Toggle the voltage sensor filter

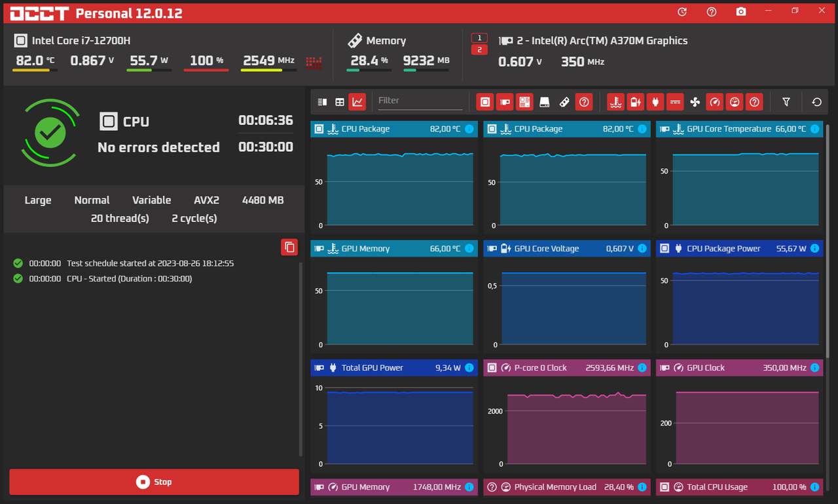tap(635, 101)
